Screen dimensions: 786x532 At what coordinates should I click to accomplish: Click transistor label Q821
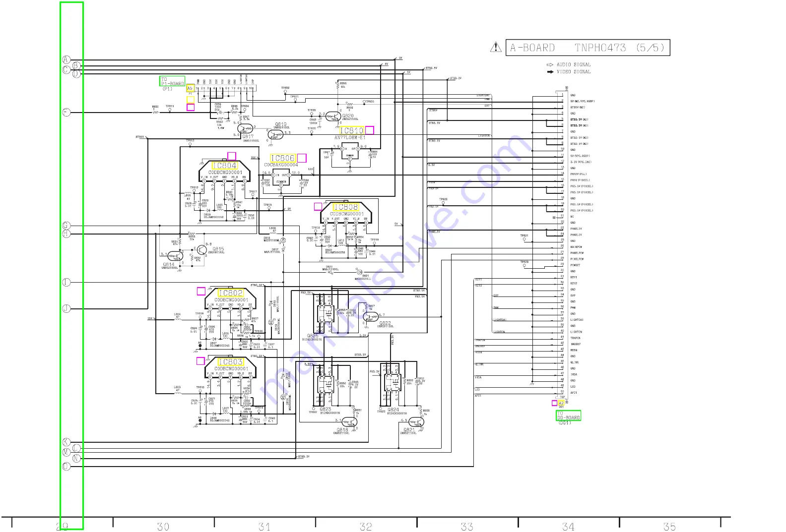[x=409, y=430]
